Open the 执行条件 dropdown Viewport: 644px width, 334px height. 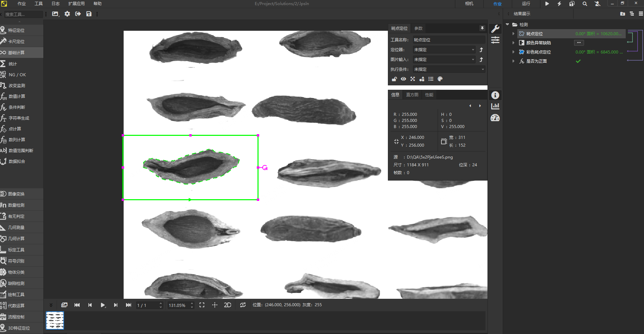(449, 69)
